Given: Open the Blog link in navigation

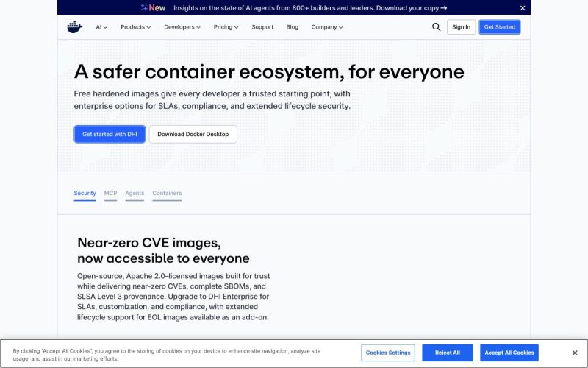Looking at the screenshot, I should point(292,27).
